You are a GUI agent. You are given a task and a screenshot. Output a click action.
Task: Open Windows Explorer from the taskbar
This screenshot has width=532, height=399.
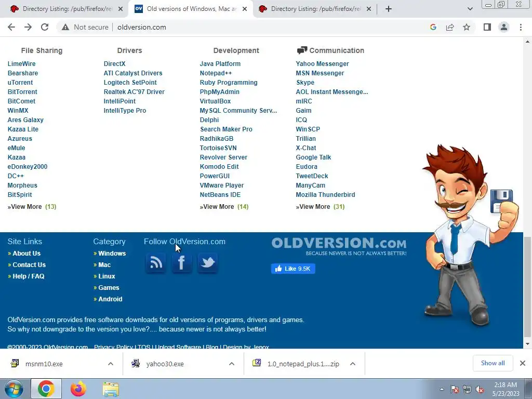point(111,389)
